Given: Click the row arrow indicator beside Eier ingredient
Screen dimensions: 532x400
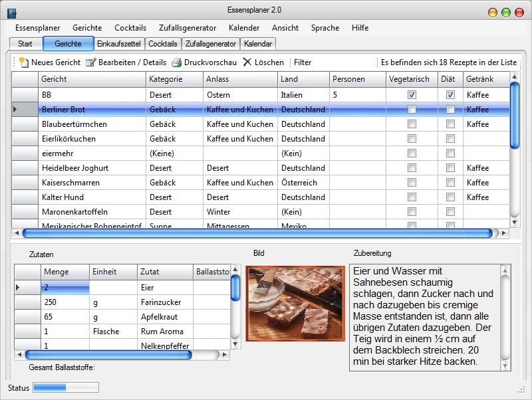Looking at the screenshot, I should point(18,288).
